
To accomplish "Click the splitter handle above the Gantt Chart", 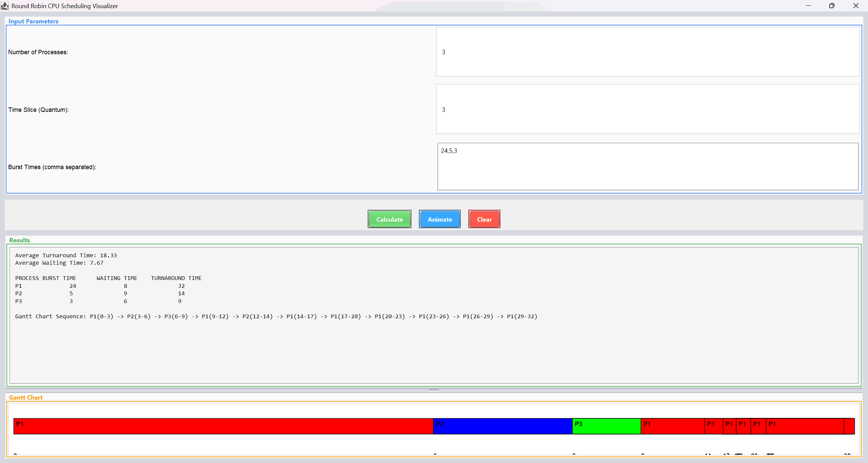I will click(434, 390).
